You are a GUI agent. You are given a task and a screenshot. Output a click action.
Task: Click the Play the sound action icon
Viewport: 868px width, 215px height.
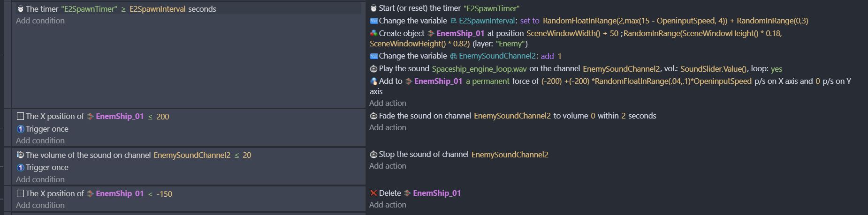pyautogui.click(x=373, y=69)
